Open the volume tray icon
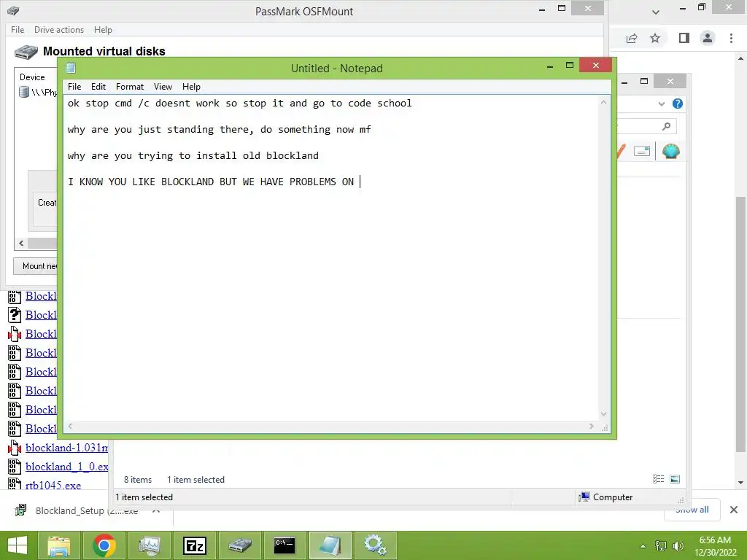The image size is (747, 560). (678, 546)
